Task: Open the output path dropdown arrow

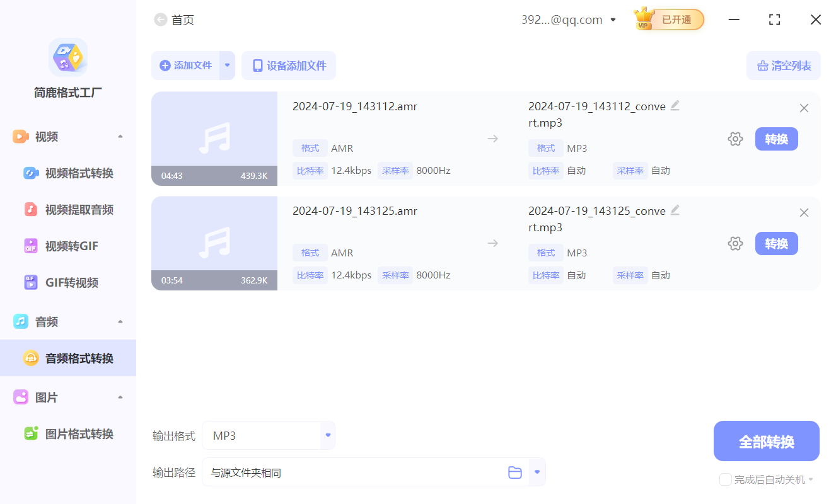Action: point(537,472)
